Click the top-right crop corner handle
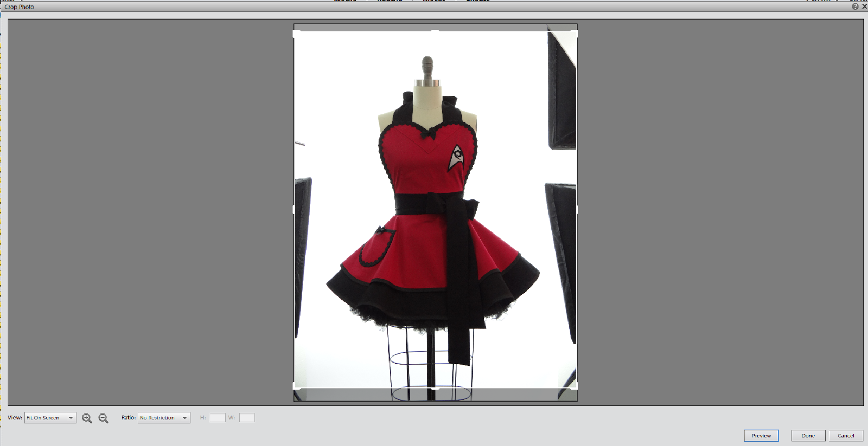The image size is (868, 446). (x=575, y=34)
